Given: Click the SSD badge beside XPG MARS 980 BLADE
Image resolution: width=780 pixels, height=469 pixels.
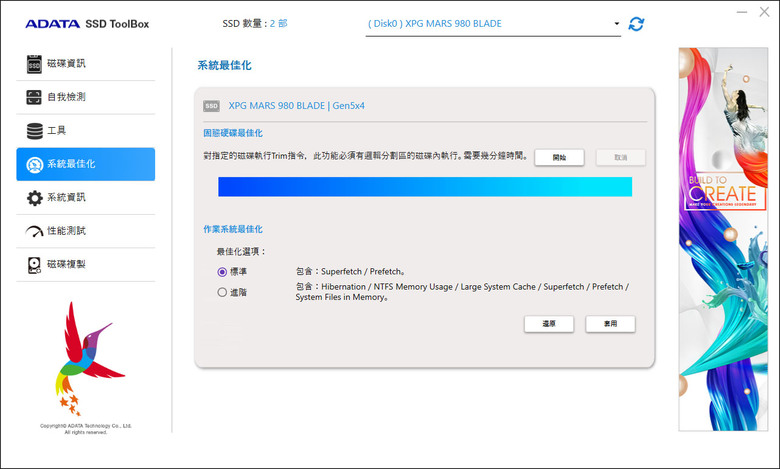Looking at the screenshot, I should tap(211, 106).
